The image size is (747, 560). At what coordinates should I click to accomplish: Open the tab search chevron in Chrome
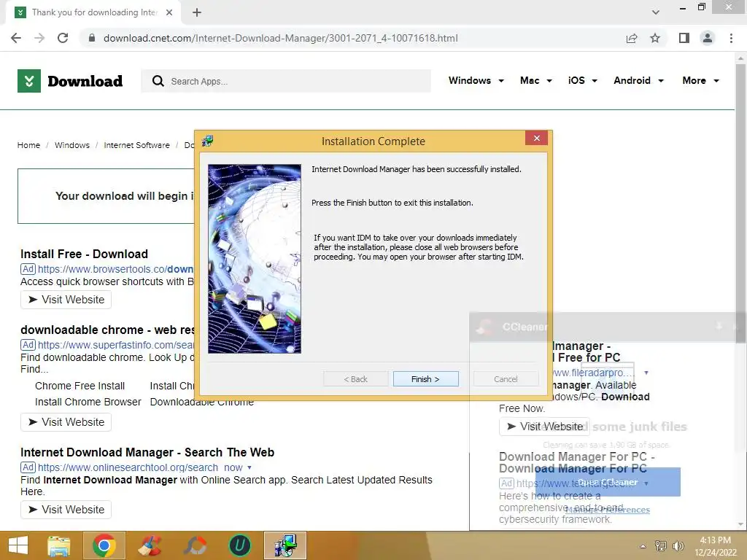tap(656, 12)
